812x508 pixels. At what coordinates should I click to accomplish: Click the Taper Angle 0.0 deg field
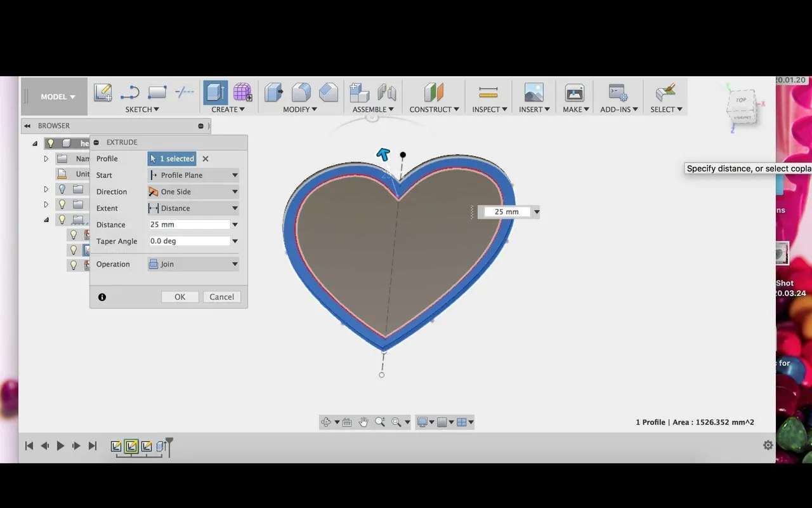(x=189, y=241)
